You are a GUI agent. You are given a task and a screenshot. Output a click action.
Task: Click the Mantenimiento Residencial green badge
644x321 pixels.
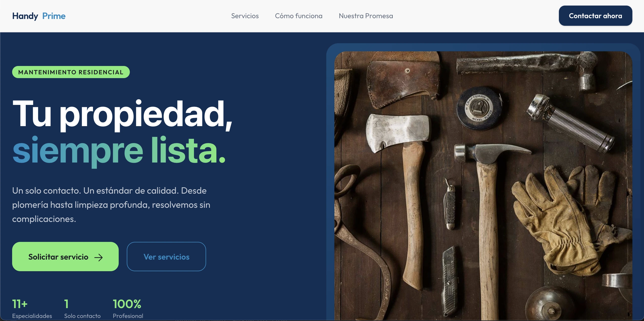[71, 72]
